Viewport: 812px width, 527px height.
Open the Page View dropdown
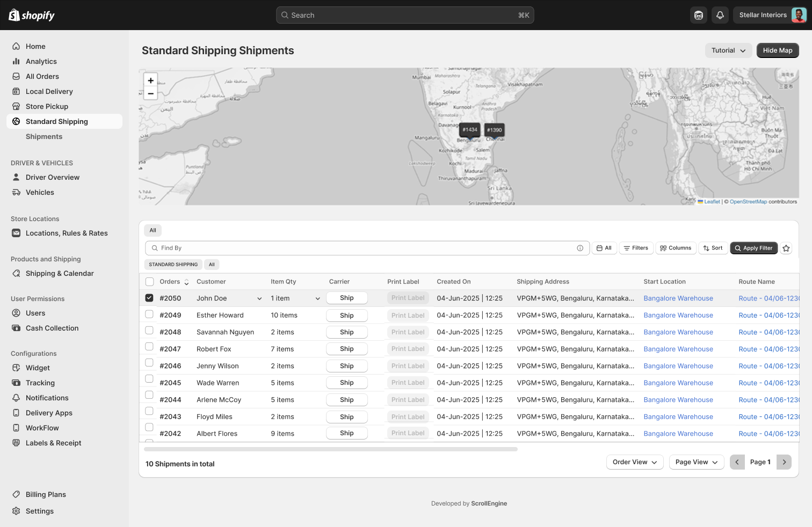696,462
